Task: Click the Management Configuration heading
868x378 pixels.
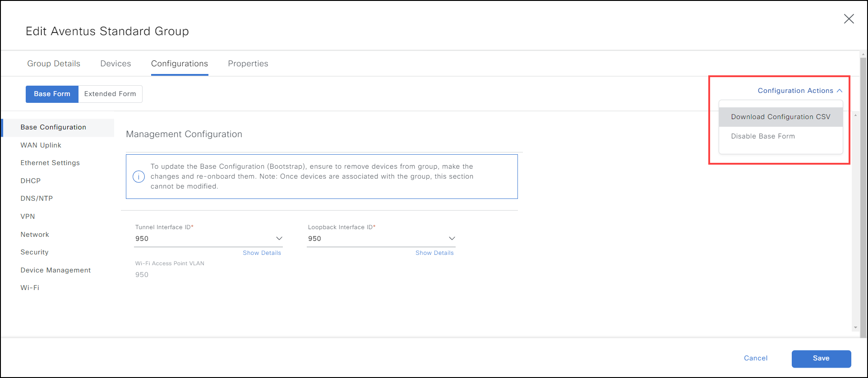Action: [184, 134]
